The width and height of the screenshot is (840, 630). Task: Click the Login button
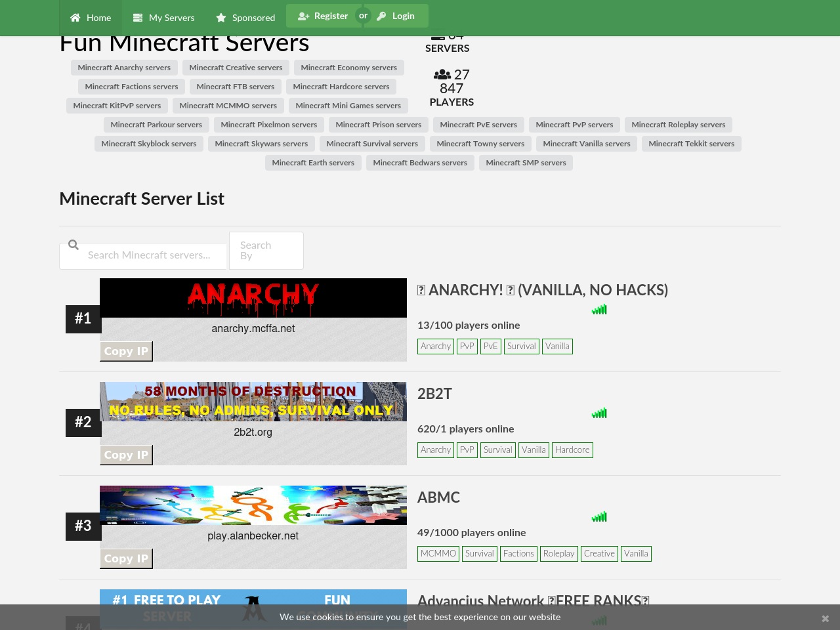396,16
